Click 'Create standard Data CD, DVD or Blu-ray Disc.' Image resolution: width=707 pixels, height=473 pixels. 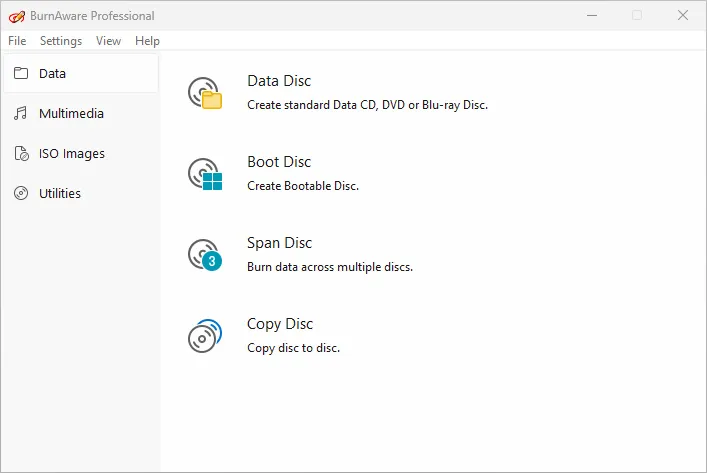(x=367, y=105)
